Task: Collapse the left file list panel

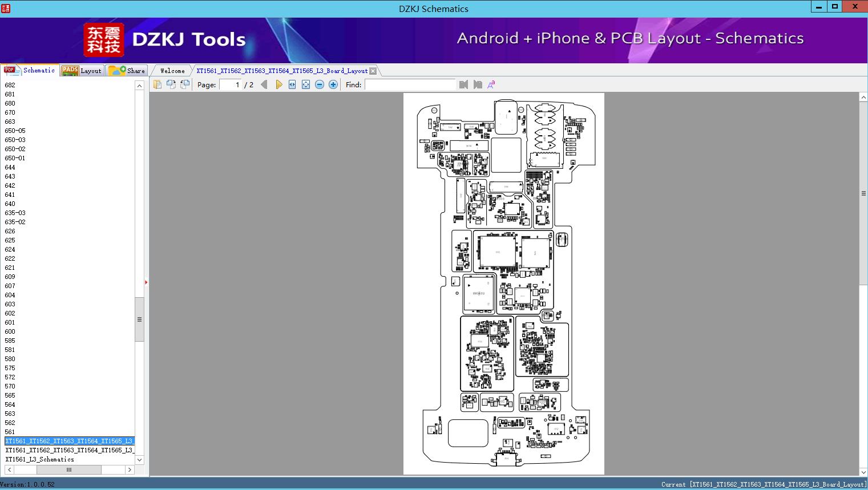Action: [146, 282]
